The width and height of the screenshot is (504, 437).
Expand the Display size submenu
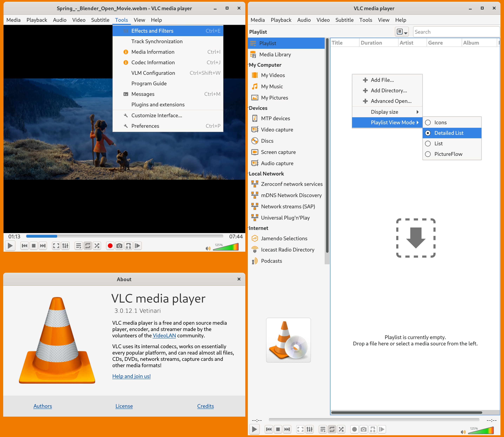(384, 111)
